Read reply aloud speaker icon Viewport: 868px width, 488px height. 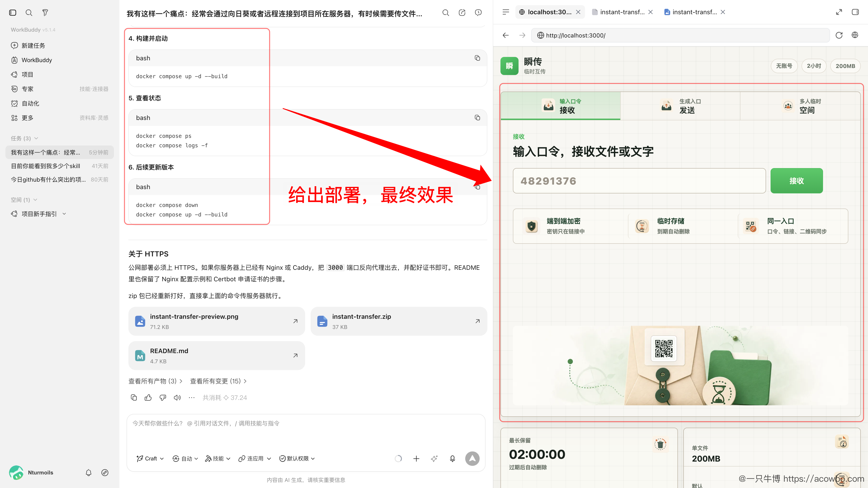coord(177,397)
